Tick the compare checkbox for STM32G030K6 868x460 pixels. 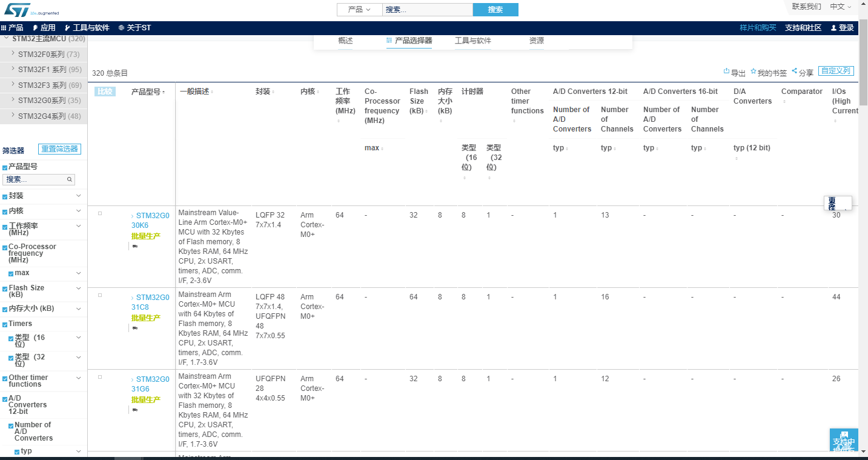click(100, 213)
